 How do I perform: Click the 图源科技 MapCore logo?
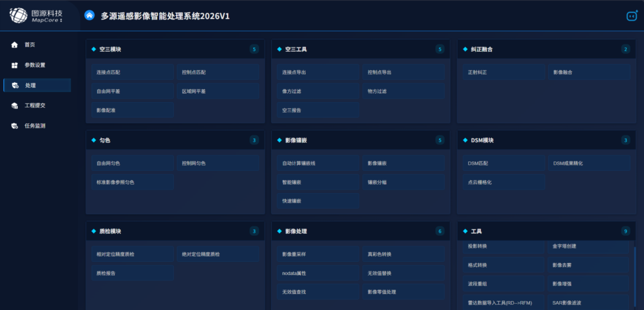point(36,15)
